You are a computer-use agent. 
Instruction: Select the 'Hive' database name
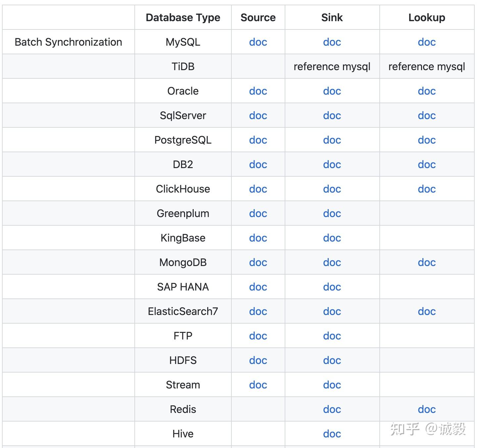[183, 434]
